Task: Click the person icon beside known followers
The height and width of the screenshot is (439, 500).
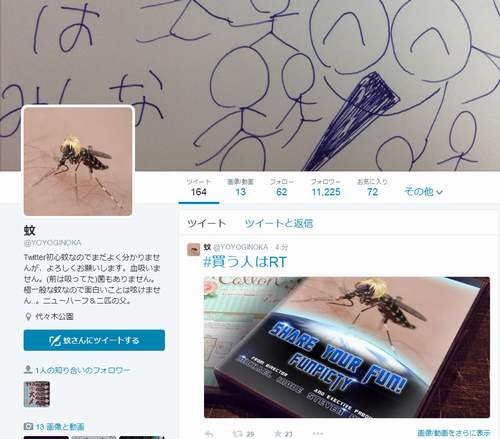Action: [28, 369]
